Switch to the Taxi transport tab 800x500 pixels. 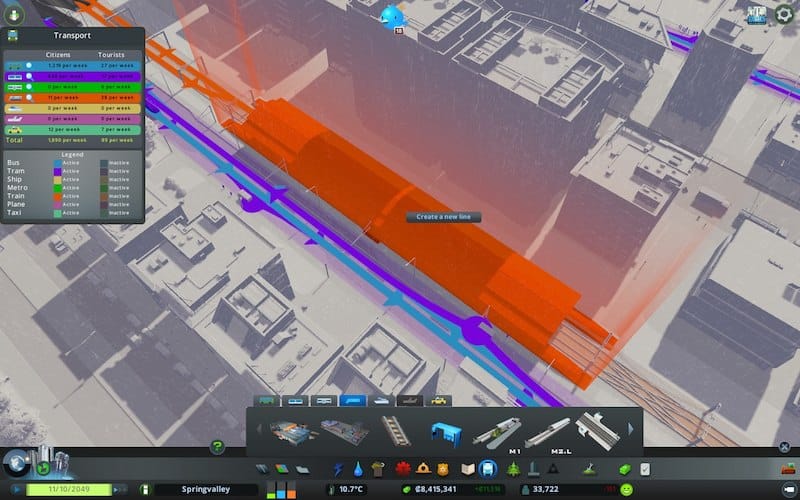(438, 400)
